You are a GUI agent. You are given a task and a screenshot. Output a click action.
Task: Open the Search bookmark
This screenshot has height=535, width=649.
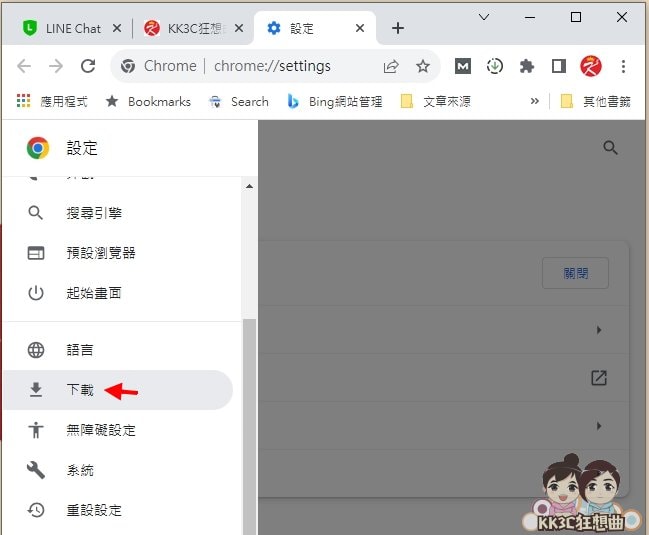(238, 101)
